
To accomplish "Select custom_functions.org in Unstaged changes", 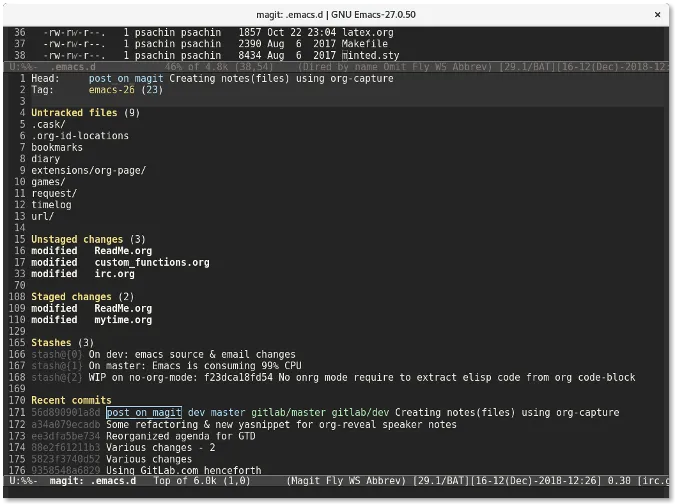I will 152,262.
